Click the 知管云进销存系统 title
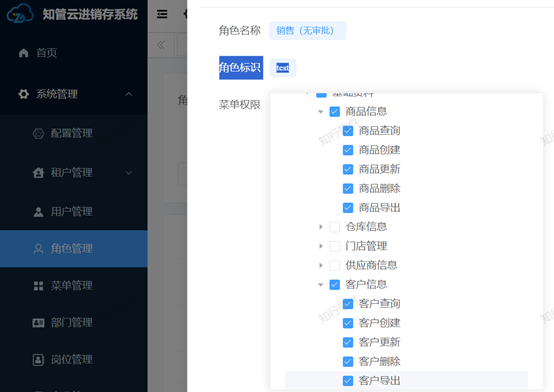This screenshot has width=554, height=392. coord(90,14)
